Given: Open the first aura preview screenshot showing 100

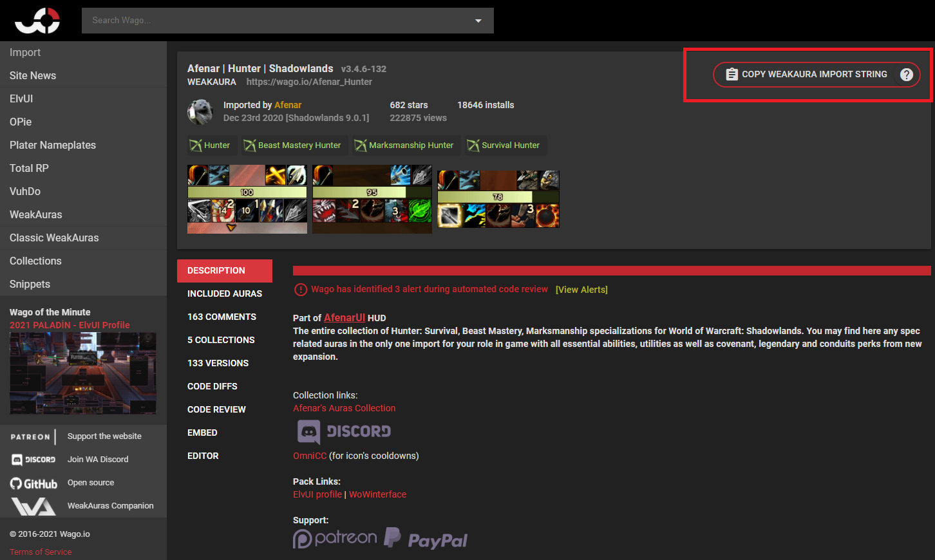Looking at the screenshot, I should (x=247, y=200).
